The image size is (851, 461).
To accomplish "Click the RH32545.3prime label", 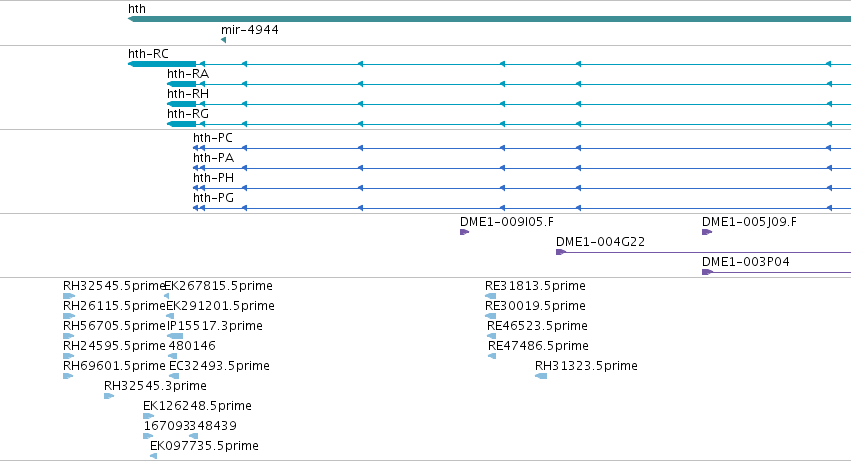I will point(155,387).
